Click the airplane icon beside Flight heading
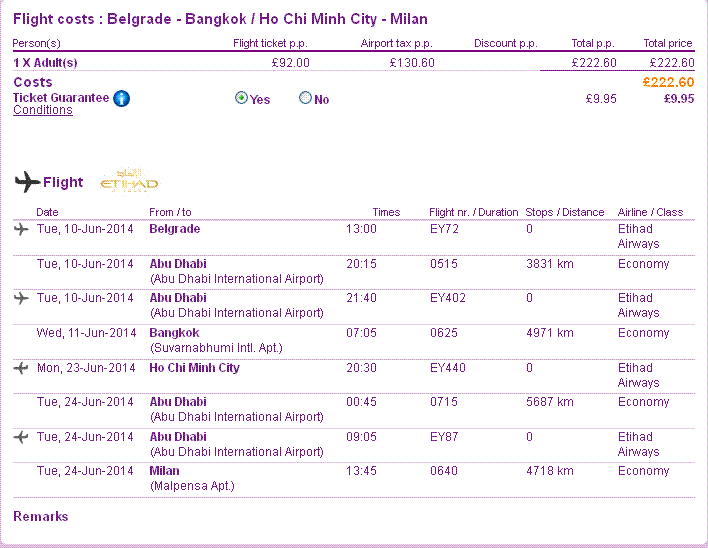Screen dimensions: 708x548 pos(27,182)
